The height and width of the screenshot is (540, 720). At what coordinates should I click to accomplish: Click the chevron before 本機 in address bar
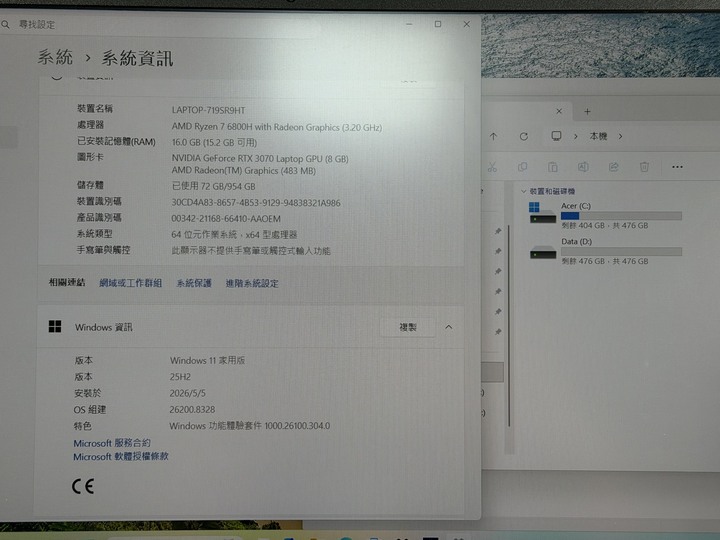(575, 136)
